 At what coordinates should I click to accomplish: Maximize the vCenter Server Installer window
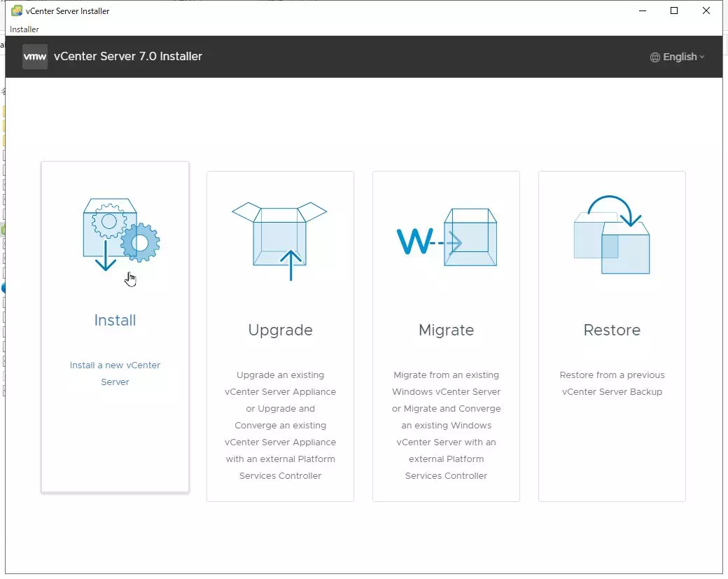point(674,11)
